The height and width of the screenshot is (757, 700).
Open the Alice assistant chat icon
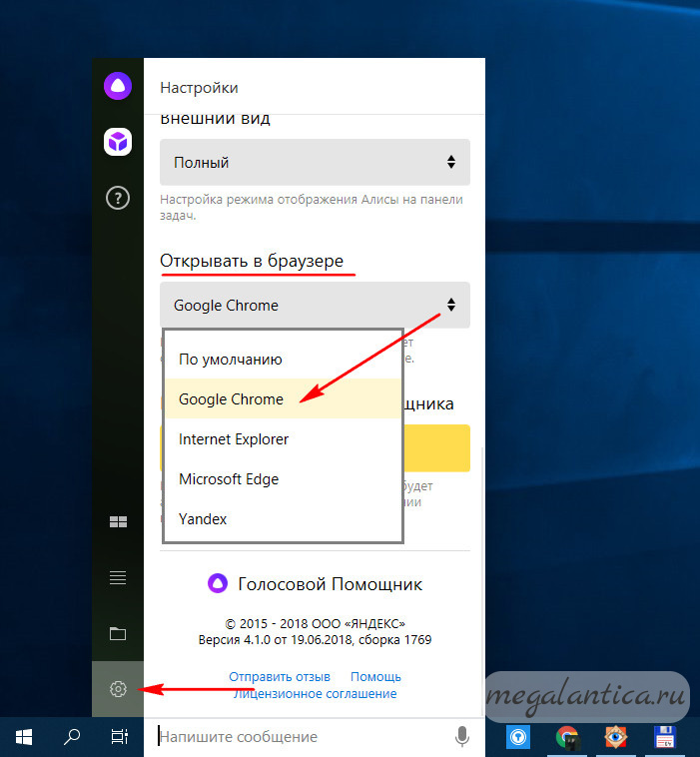pos(117,86)
